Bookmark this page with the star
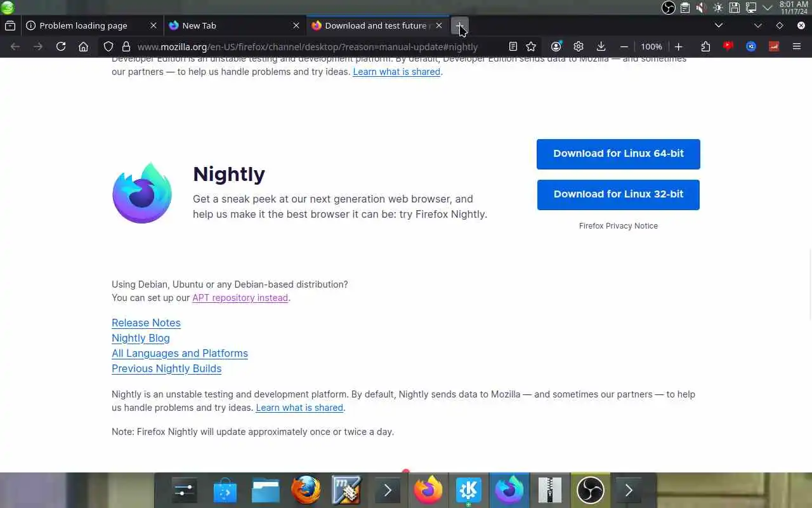The width and height of the screenshot is (812, 508). pyautogui.click(x=531, y=46)
